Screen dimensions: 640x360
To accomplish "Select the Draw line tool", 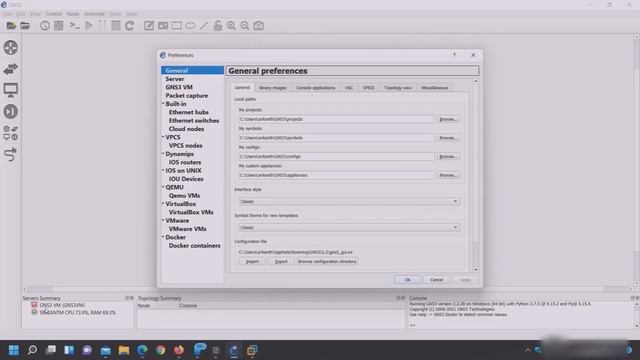I will click(204, 26).
